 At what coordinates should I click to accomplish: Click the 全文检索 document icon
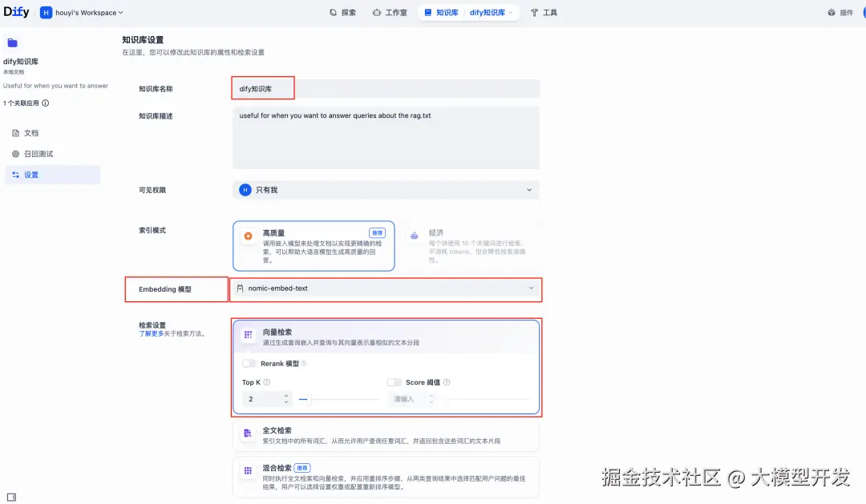[248, 433]
